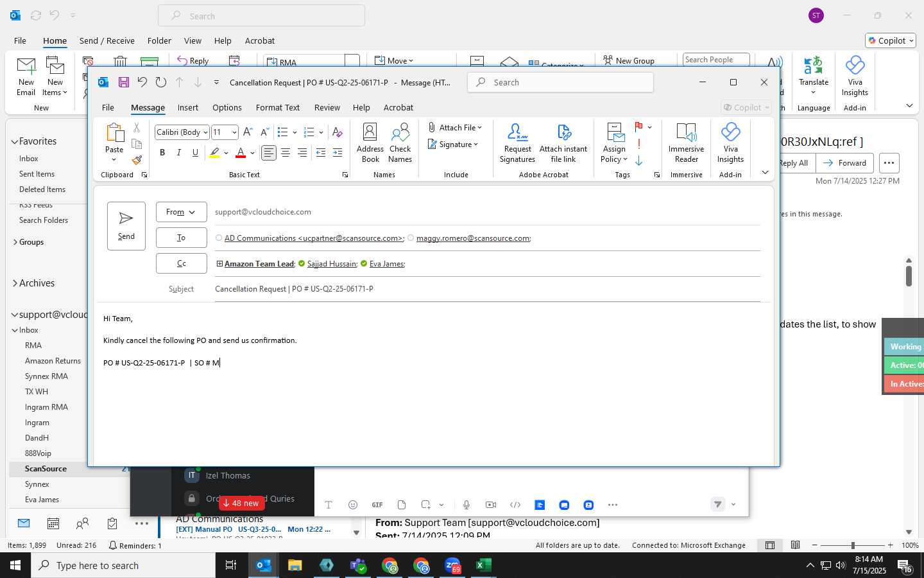The width and height of the screenshot is (924, 578).
Task: Open the Folder tab in main Outlook
Action: [159, 40]
